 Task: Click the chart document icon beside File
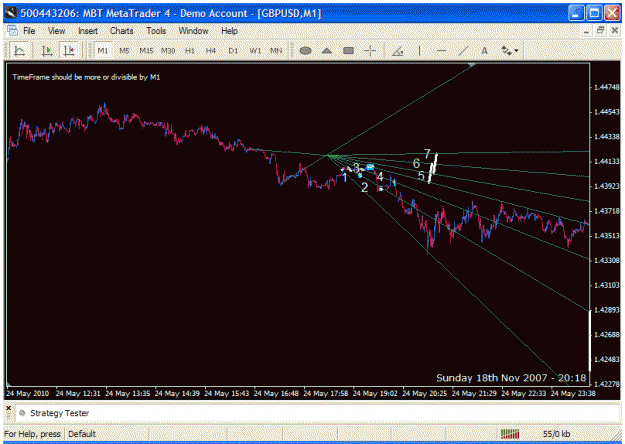(x=13, y=31)
